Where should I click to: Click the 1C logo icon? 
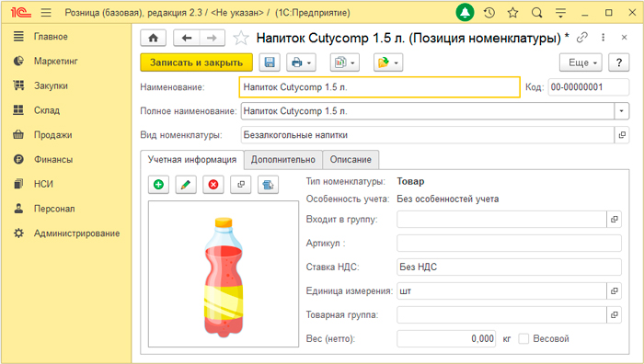pyautogui.click(x=20, y=13)
